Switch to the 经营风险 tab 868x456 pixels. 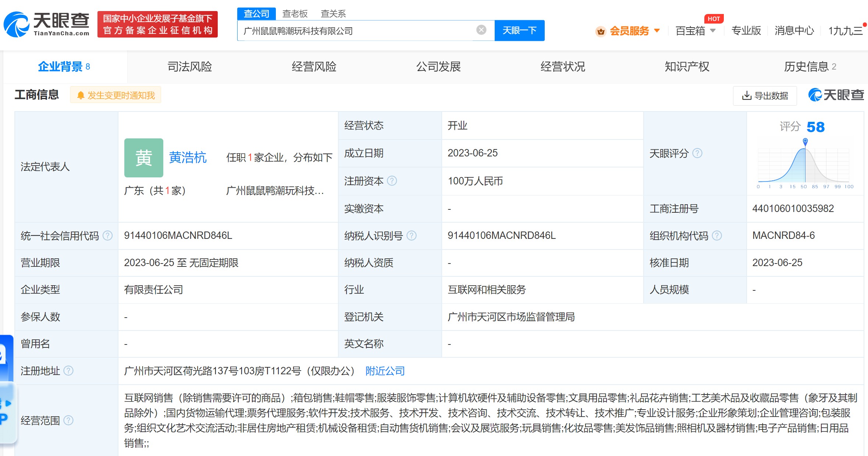click(x=314, y=67)
